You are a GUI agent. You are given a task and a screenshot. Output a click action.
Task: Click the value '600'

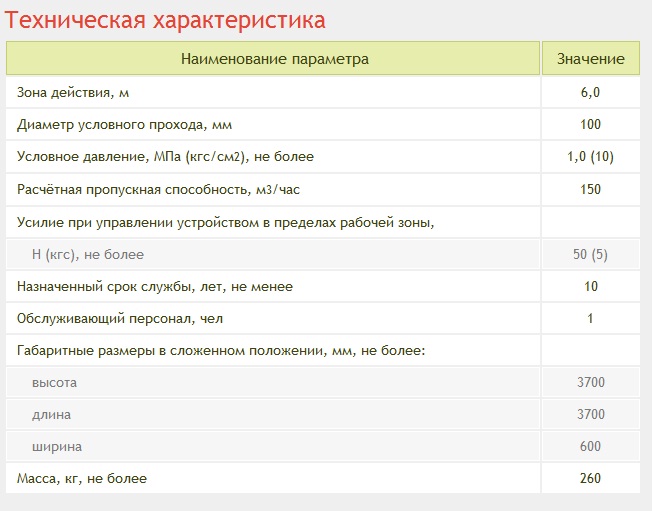coord(590,447)
